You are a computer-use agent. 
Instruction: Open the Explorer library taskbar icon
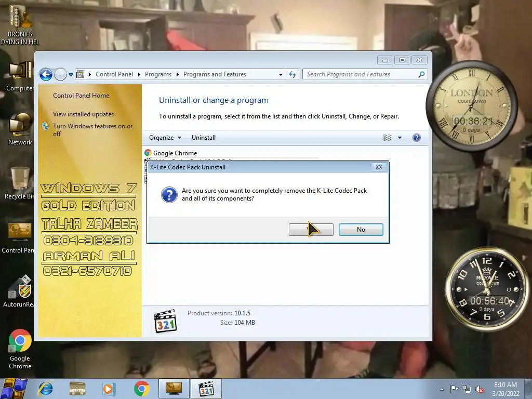(x=77, y=389)
